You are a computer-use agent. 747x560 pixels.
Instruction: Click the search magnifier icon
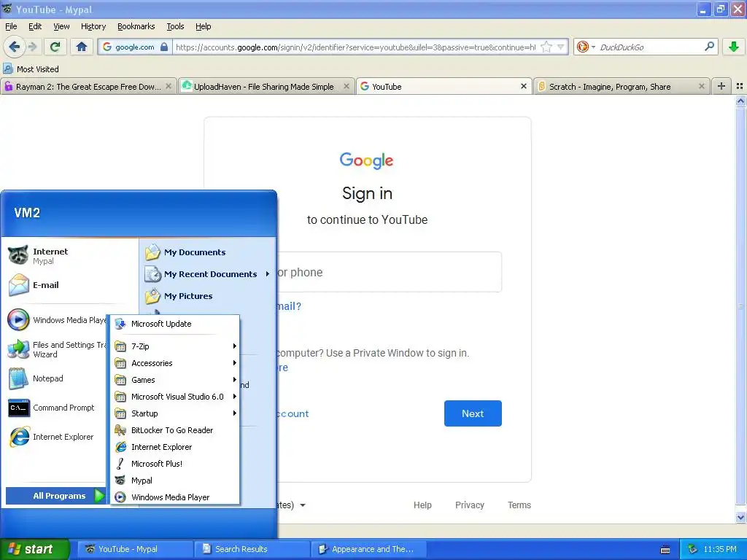coord(709,47)
